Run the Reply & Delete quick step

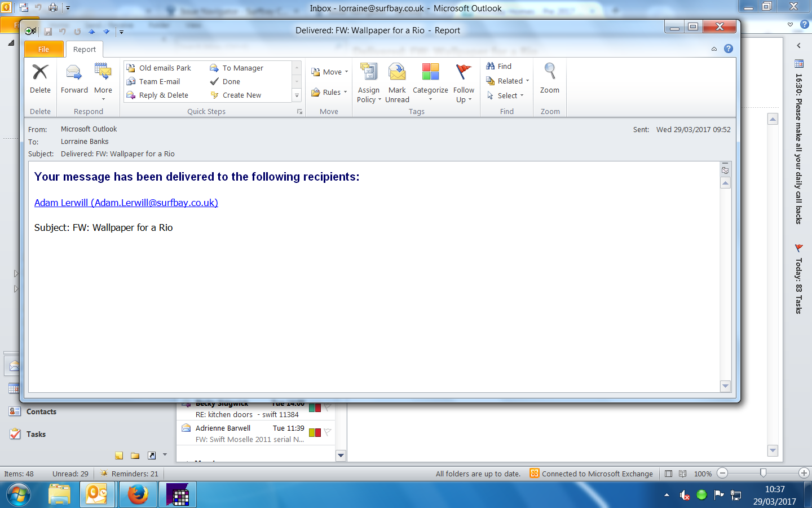coord(158,95)
